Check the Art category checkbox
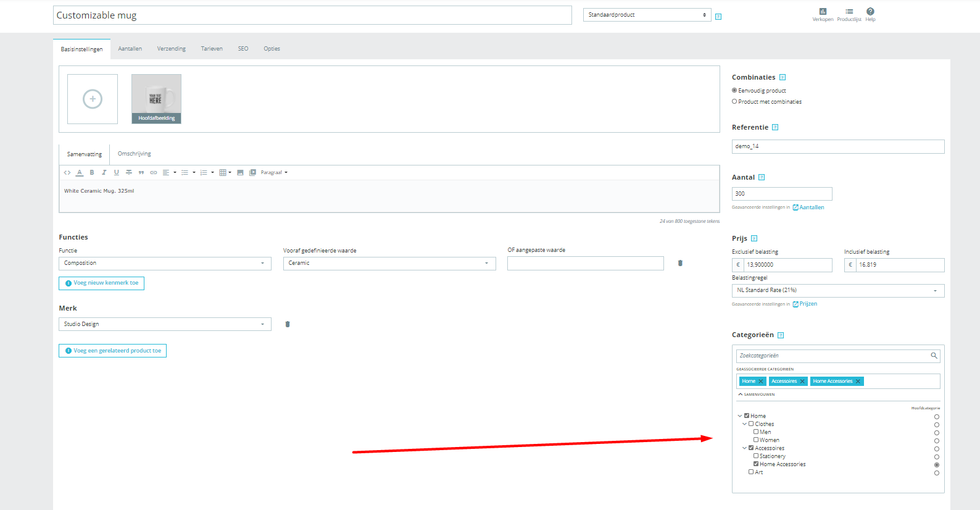980x510 pixels. 751,472
